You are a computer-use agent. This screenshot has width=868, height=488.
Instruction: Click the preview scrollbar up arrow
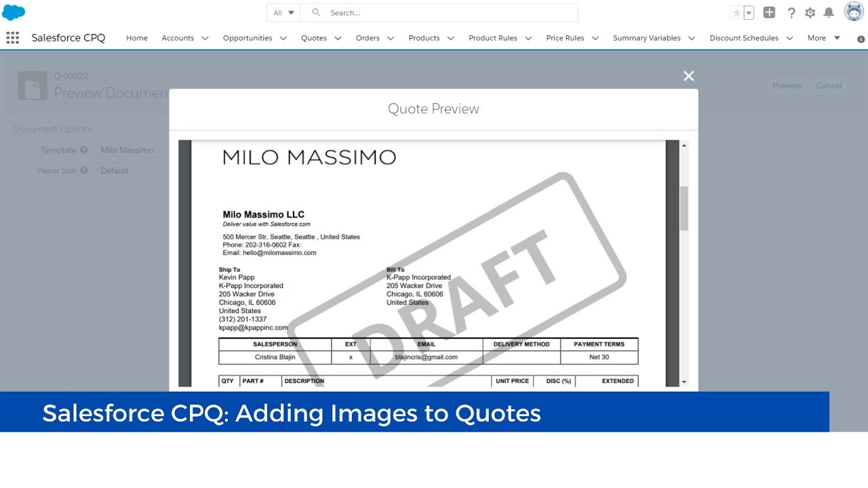click(684, 145)
